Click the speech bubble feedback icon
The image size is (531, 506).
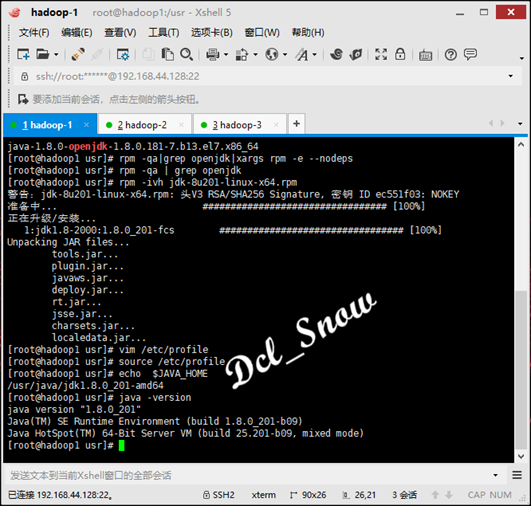(x=470, y=54)
